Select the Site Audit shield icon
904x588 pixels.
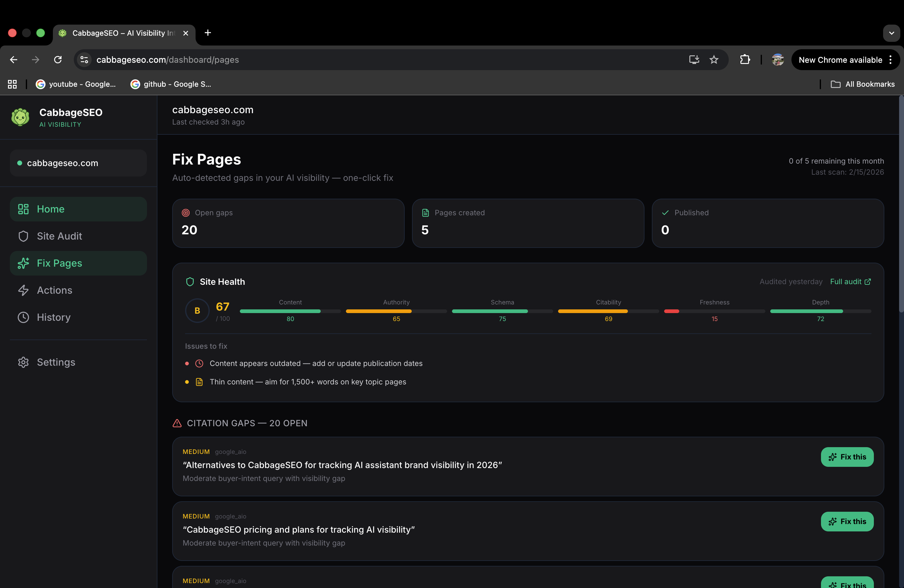coord(23,236)
